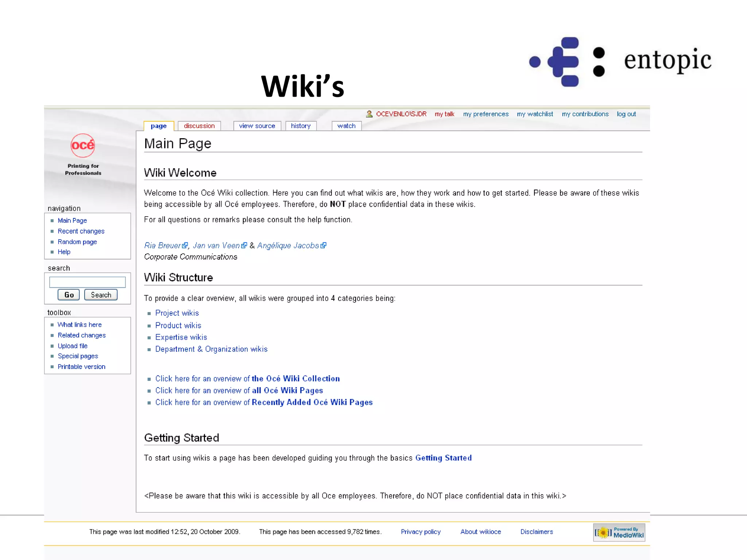This screenshot has height=560, width=747.
Task: Open Printable version link
Action: [81, 367]
